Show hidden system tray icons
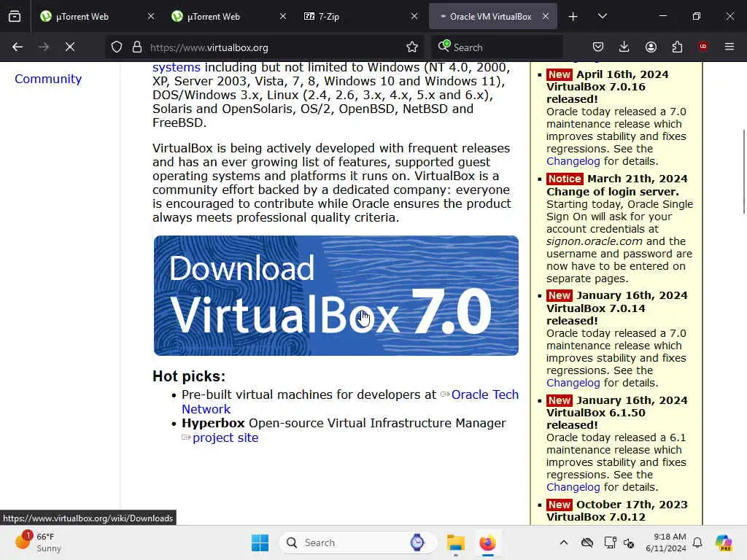 (x=564, y=542)
